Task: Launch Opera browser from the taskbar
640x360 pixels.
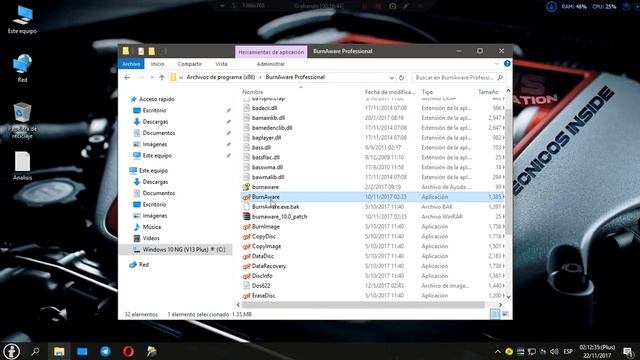Action: tap(128, 351)
